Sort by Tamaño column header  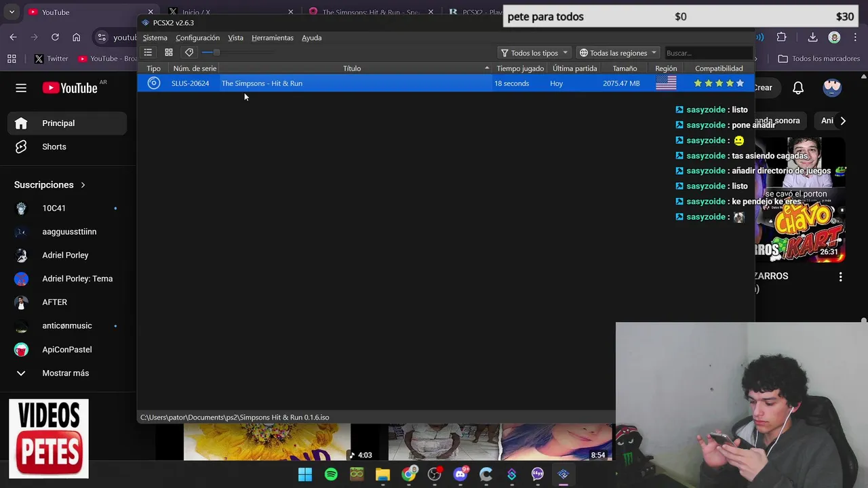[625, 68]
